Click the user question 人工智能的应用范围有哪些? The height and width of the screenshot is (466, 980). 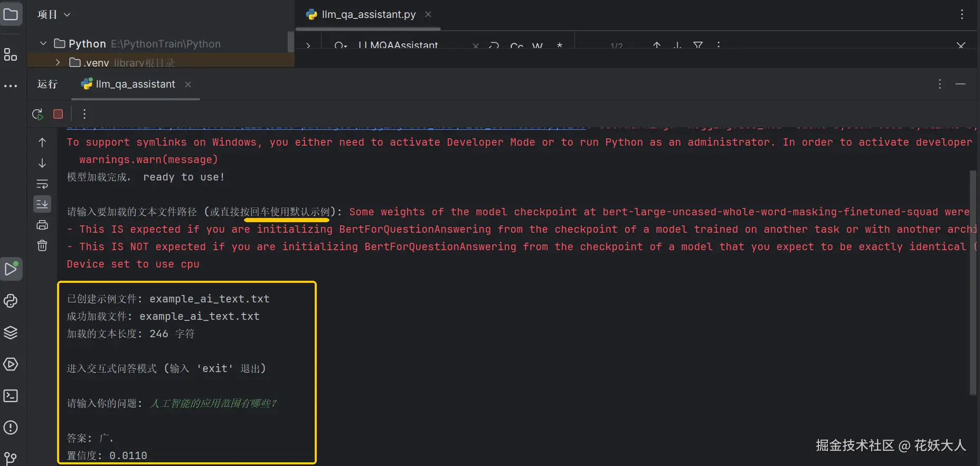(213, 403)
